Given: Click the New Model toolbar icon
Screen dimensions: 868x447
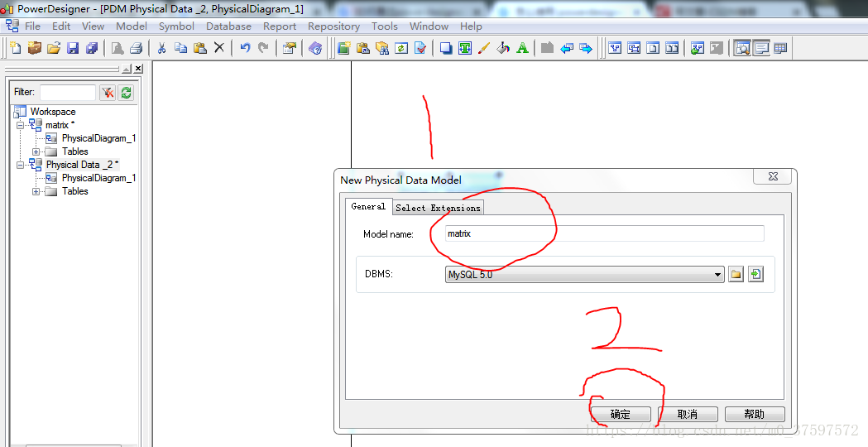Looking at the screenshot, I should click(x=16, y=48).
